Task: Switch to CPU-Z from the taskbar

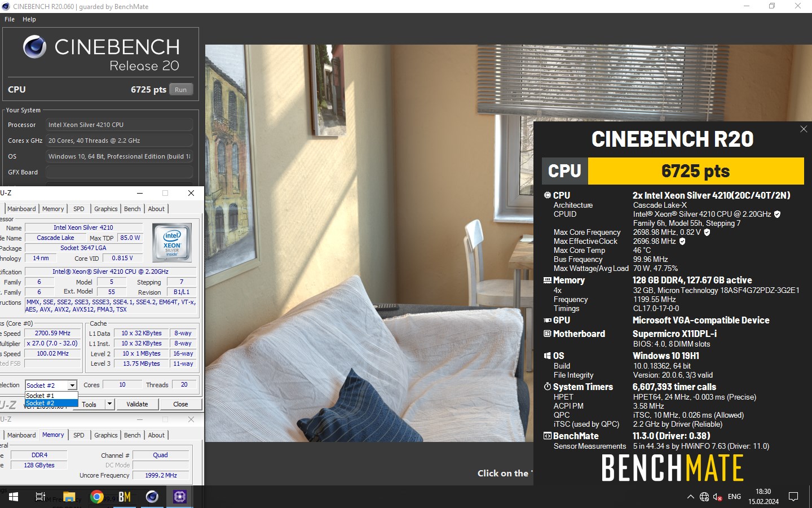Action: [180, 497]
